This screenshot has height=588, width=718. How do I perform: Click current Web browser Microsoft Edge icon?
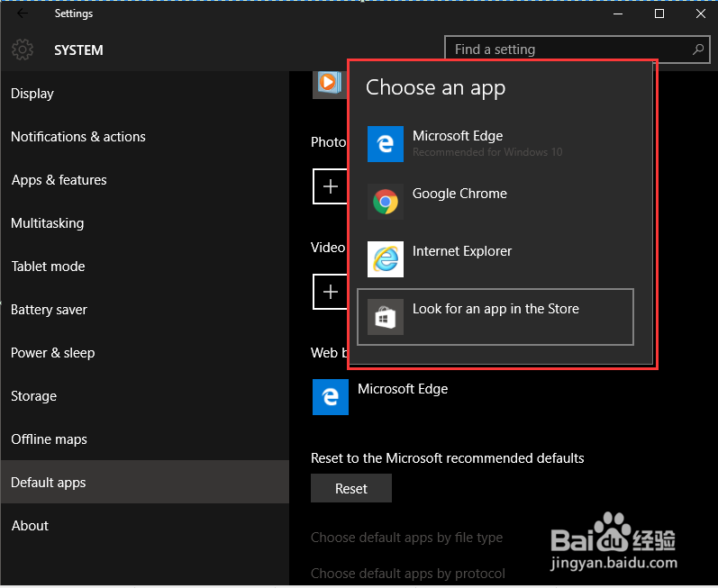331,397
